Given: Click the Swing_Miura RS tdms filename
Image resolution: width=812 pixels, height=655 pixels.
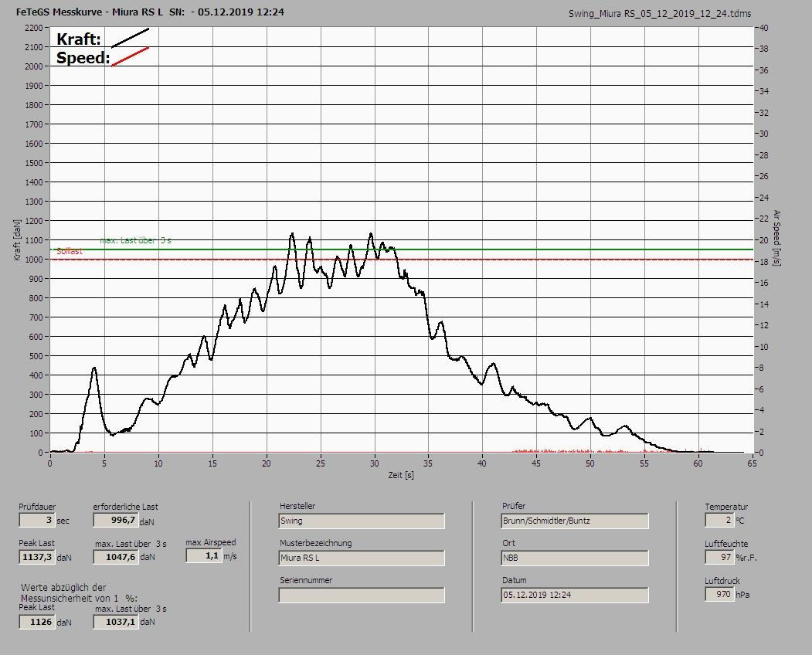Looking at the screenshot, I should click(660, 13).
